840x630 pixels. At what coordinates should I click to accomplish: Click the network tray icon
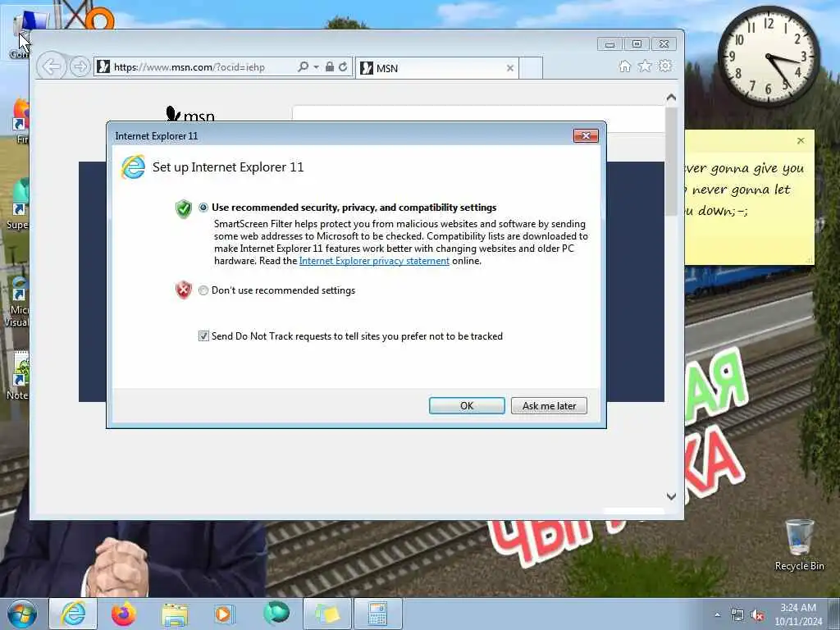coord(737,615)
